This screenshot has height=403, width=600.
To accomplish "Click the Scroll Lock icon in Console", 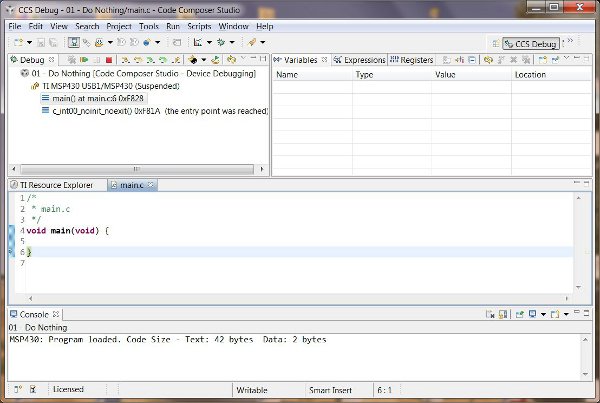I will (503, 314).
